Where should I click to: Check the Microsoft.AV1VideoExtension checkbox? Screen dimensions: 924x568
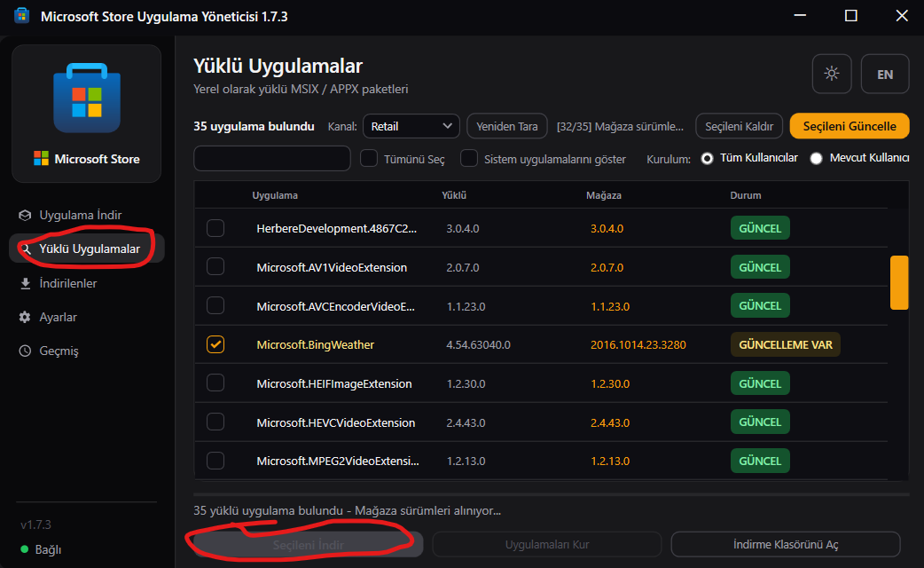(x=215, y=266)
